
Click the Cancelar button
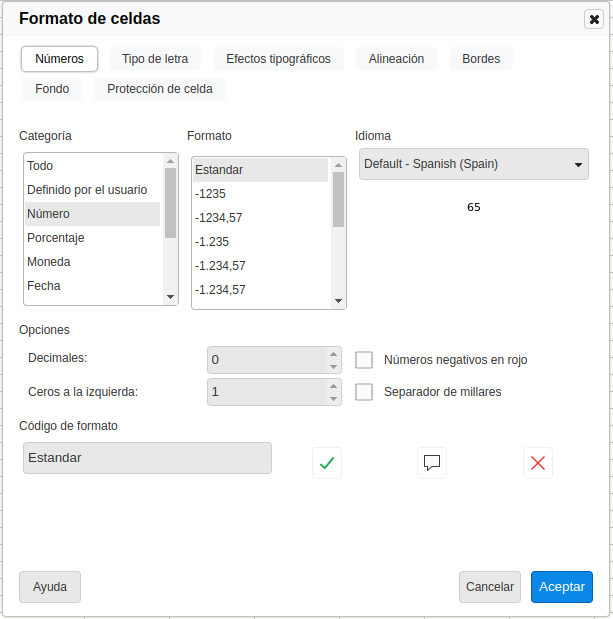coord(490,587)
